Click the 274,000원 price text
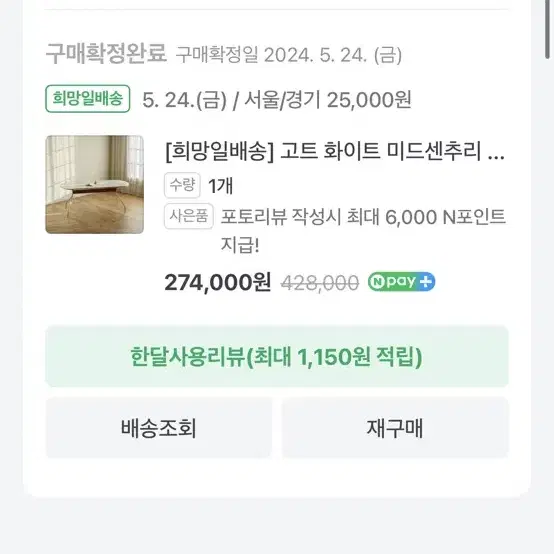Screen dimensions: 554x554 (218, 282)
